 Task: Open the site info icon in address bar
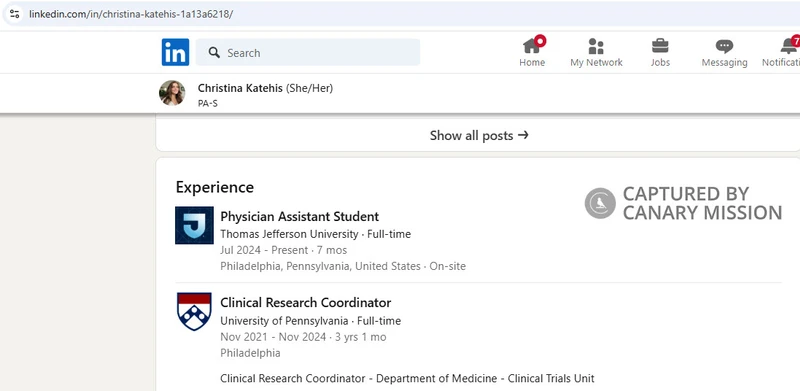[x=14, y=14]
